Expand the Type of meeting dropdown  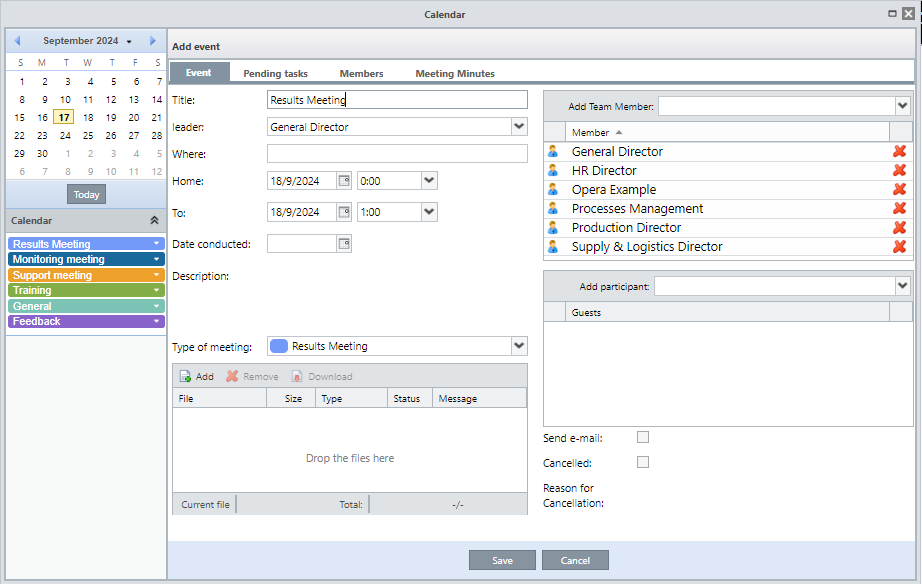519,346
